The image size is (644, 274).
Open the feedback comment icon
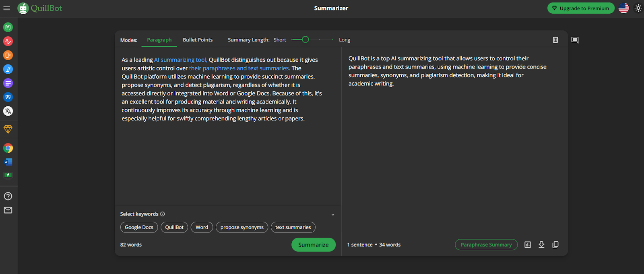[575, 40]
